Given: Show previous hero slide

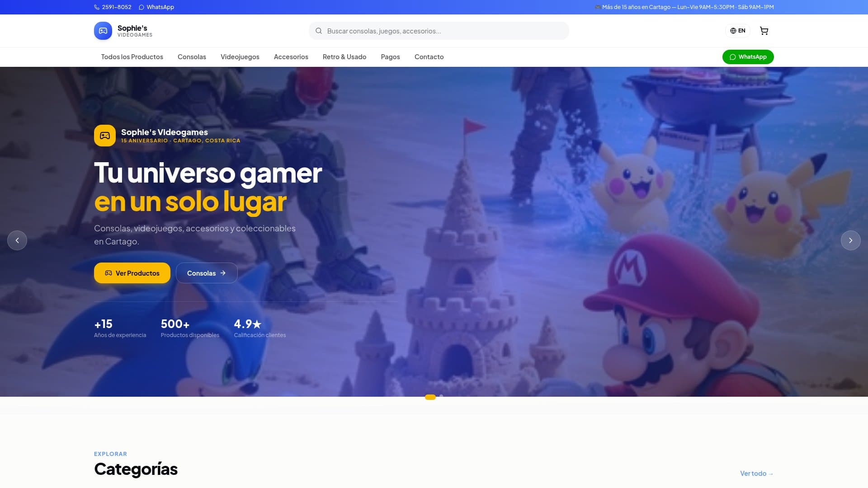Looking at the screenshot, I should [x=17, y=240].
